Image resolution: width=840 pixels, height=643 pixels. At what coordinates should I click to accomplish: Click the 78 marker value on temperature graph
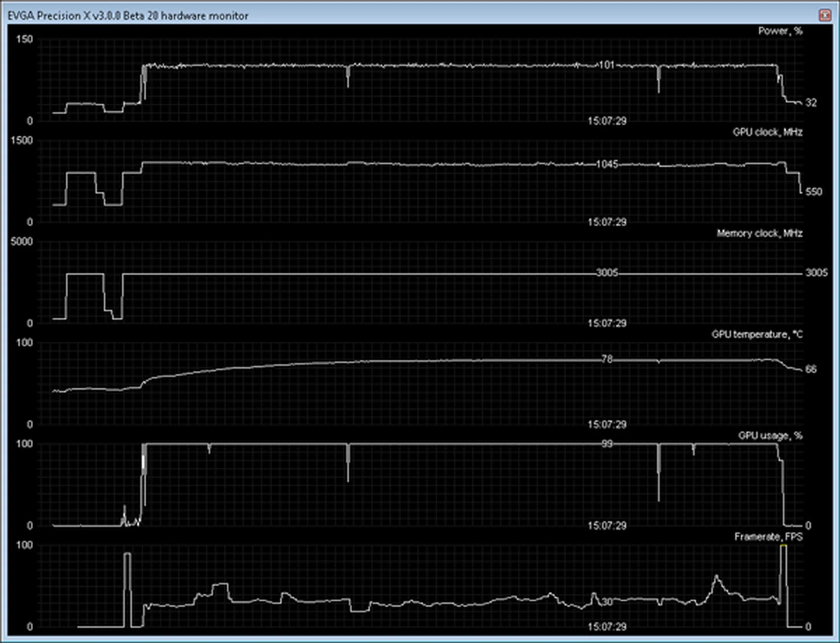click(x=607, y=359)
